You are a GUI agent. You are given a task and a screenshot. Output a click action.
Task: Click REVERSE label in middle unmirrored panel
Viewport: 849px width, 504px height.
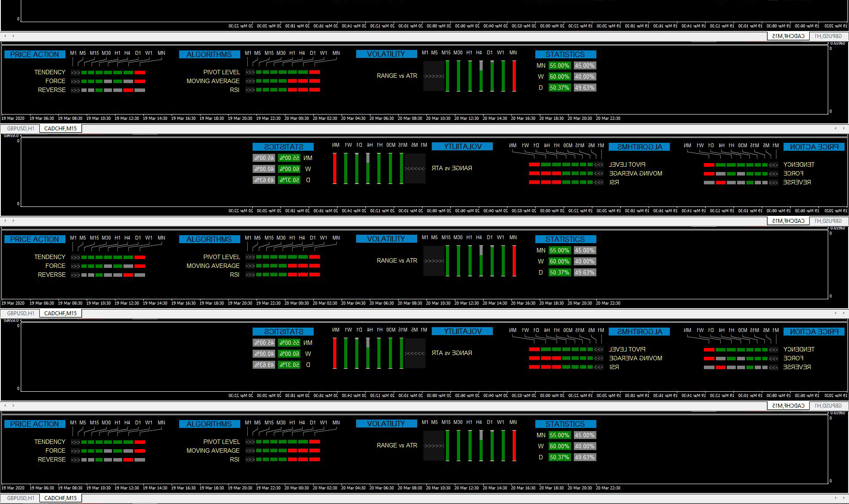(51, 275)
